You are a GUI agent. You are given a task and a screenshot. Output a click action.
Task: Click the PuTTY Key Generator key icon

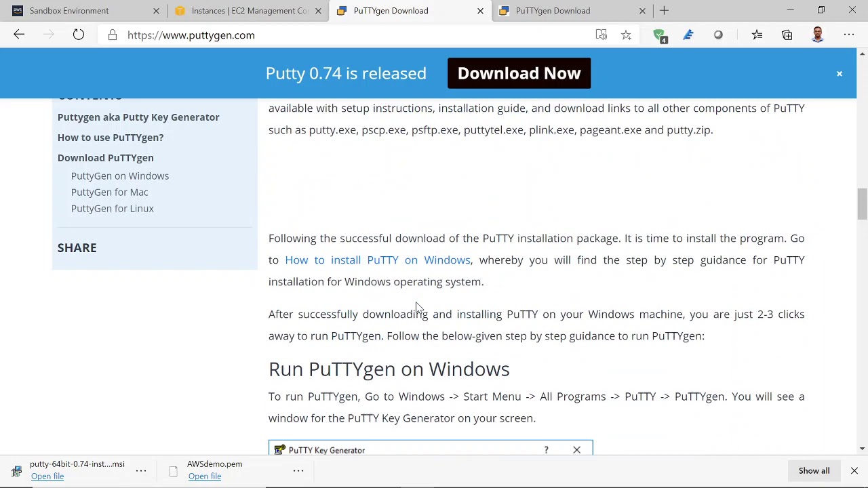tap(279, 450)
